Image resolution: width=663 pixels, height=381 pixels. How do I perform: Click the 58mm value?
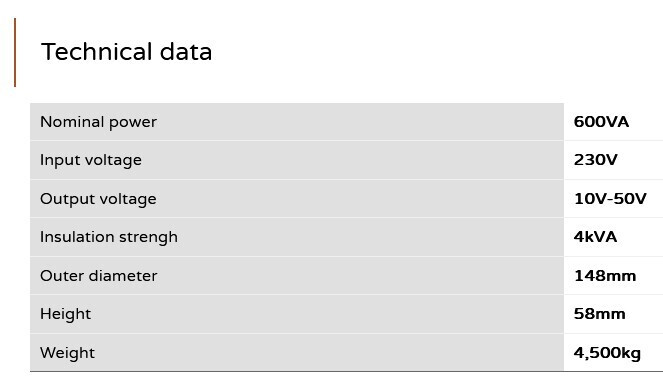click(x=599, y=314)
